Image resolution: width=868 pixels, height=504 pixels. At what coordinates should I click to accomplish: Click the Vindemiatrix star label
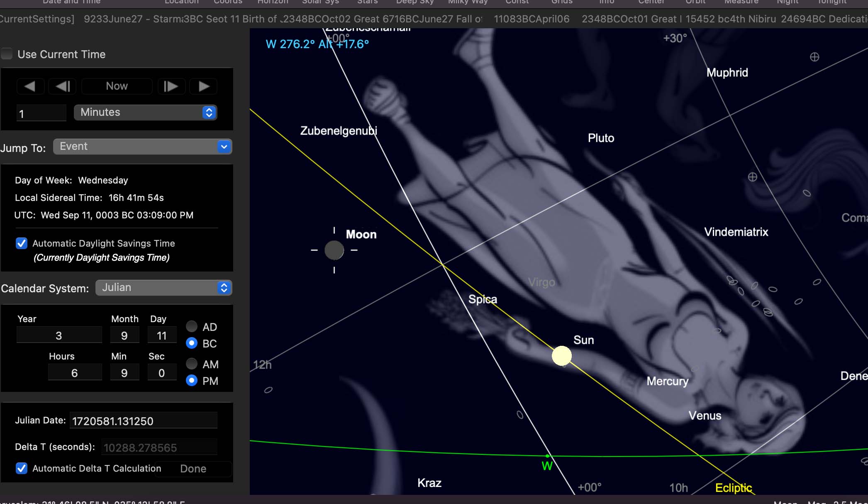coord(736,232)
